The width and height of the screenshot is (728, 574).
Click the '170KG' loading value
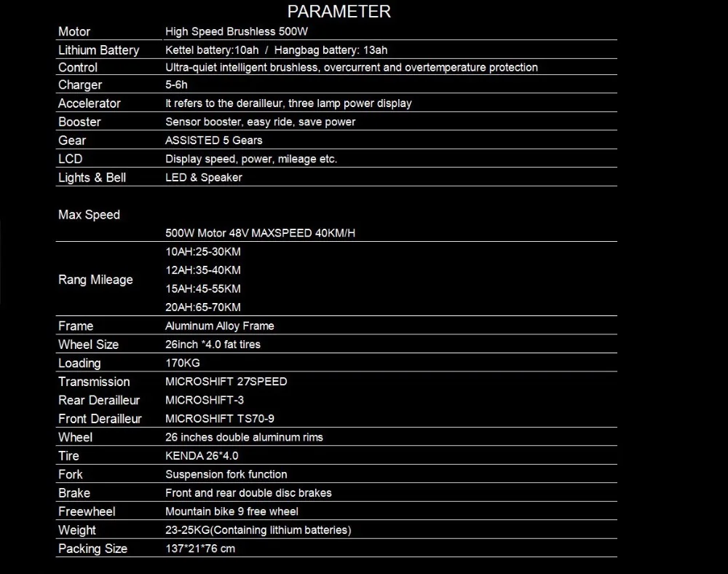(x=183, y=363)
